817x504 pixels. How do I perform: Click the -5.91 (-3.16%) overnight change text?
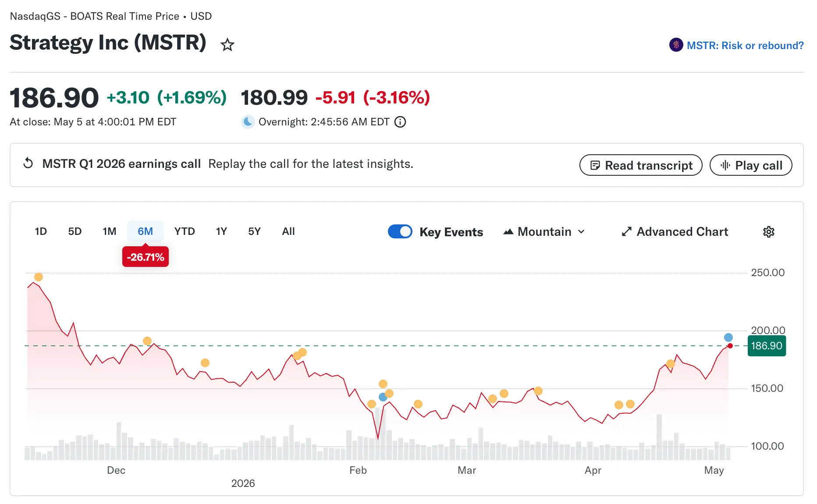[x=373, y=97]
